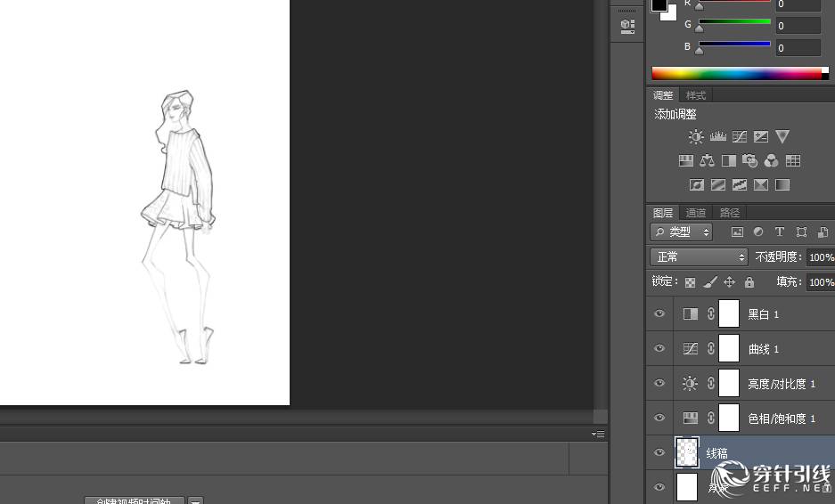The width and height of the screenshot is (835, 504).
Task: Open the 正常 blend mode dropdown
Action: 700,256
